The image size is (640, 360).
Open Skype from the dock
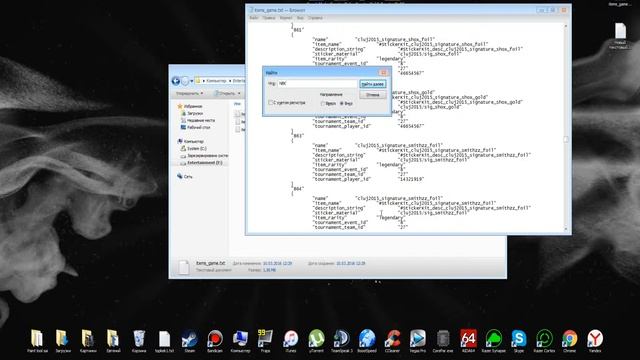[x=519, y=339]
